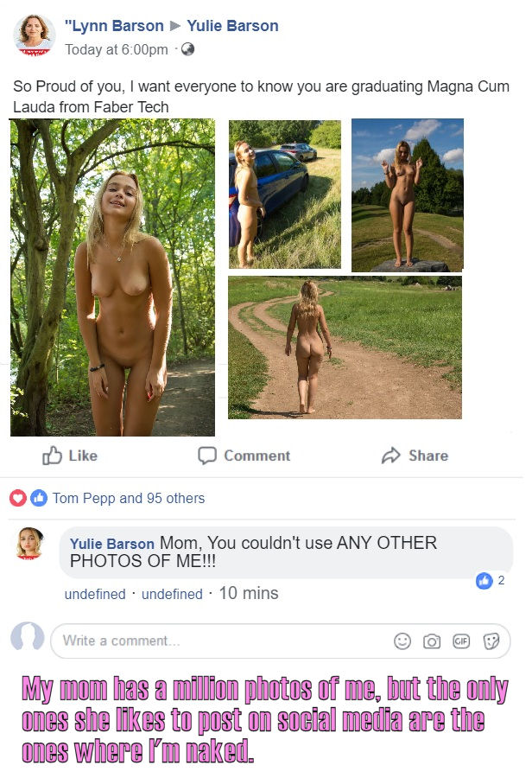The height and width of the screenshot is (778, 532).
Task: Open Yulie Barson's name in post header
Action: pos(232,26)
